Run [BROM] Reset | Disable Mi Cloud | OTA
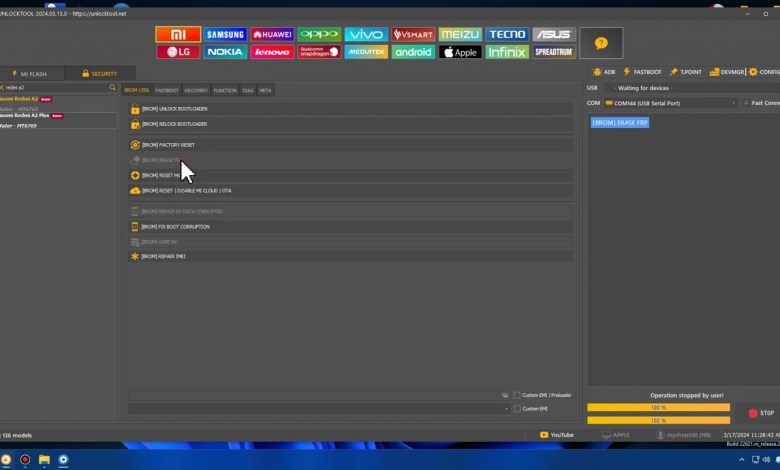 point(350,191)
